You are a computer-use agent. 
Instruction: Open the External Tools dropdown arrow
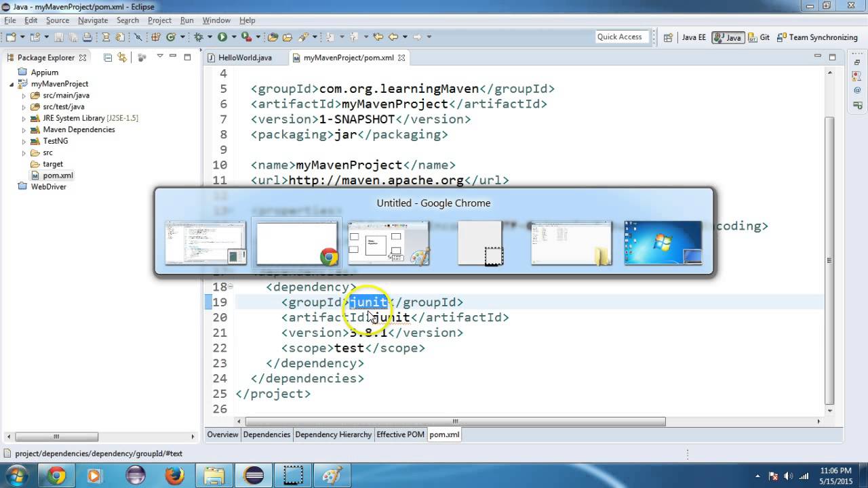[258, 37]
